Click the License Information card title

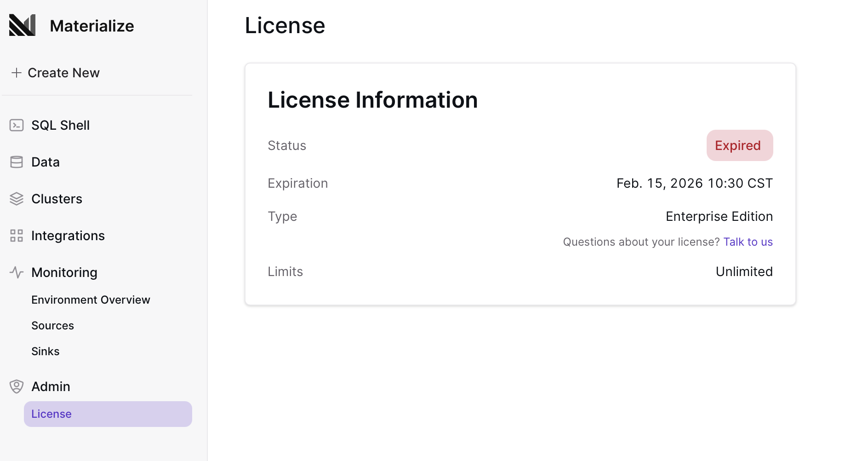[373, 100]
